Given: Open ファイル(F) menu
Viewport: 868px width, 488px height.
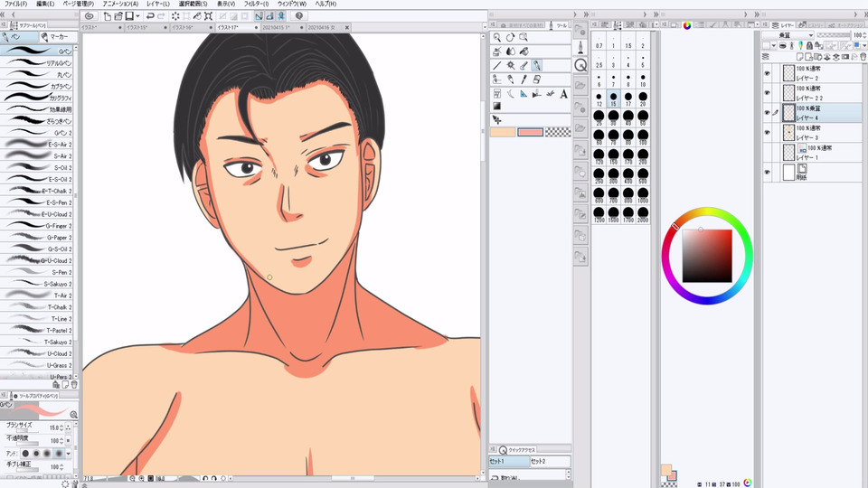Looking at the screenshot, I should click(15, 4).
